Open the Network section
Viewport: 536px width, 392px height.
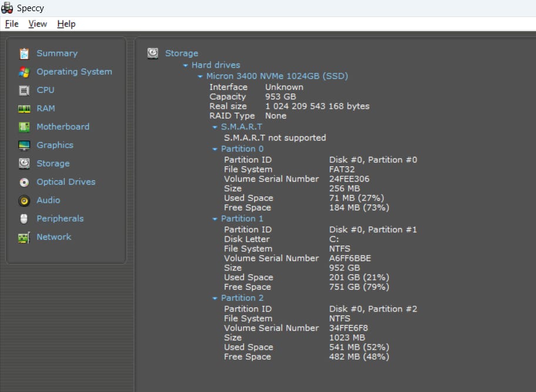coord(54,237)
